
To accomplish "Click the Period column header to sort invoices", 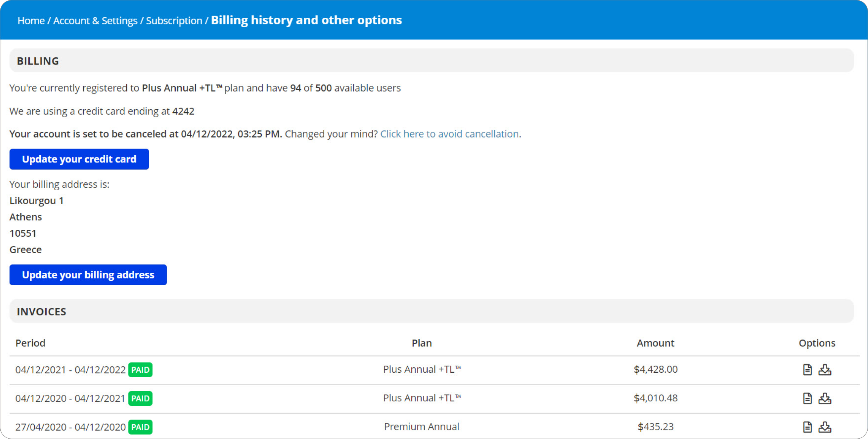I will (x=31, y=342).
